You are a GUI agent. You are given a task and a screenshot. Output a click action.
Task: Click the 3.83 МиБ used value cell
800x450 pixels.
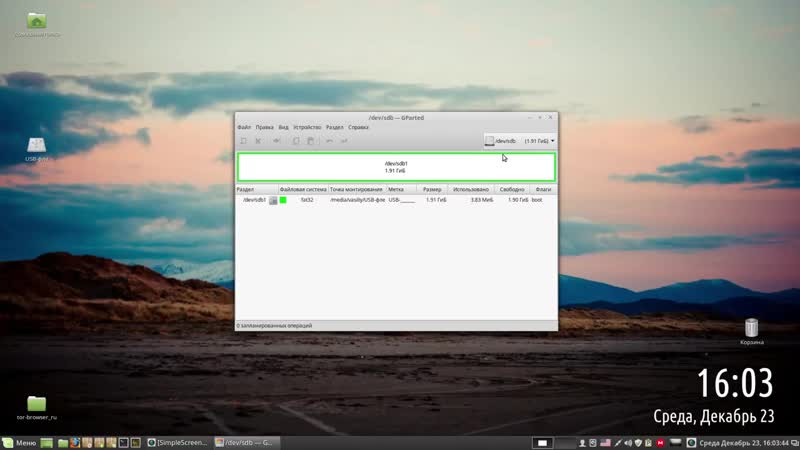coord(482,200)
